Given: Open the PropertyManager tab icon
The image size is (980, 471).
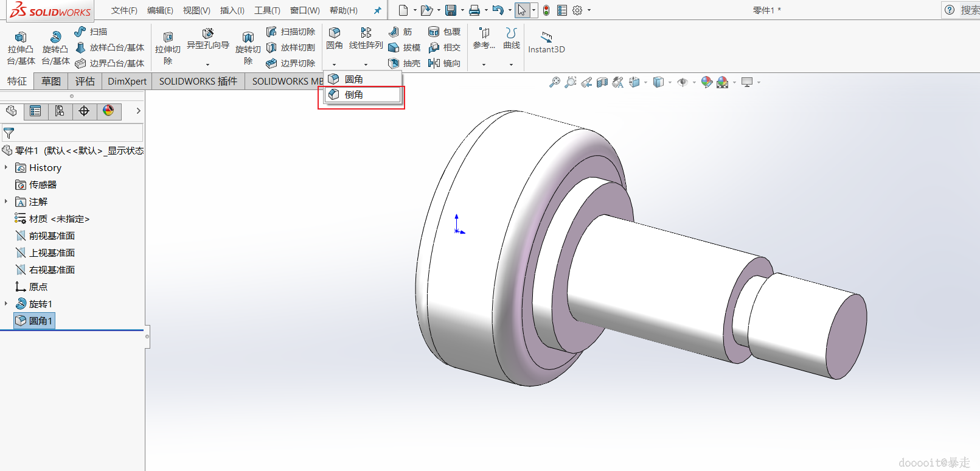Looking at the screenshot, I should click(x=35, y=111).
